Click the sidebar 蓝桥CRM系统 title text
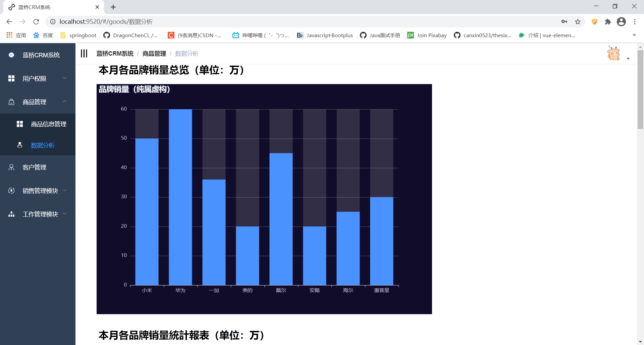This screenshot has height=345, width=644. point(41,55)
